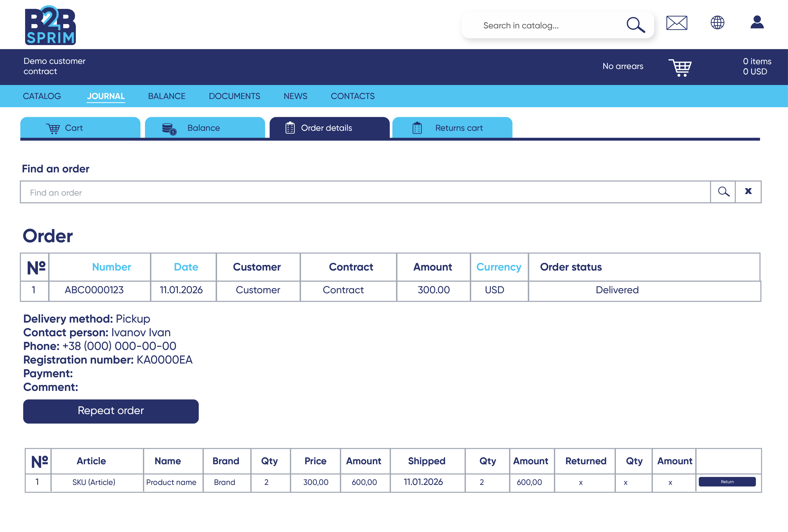Click into the Find an order field
The image size is (788, 532).
365,192
